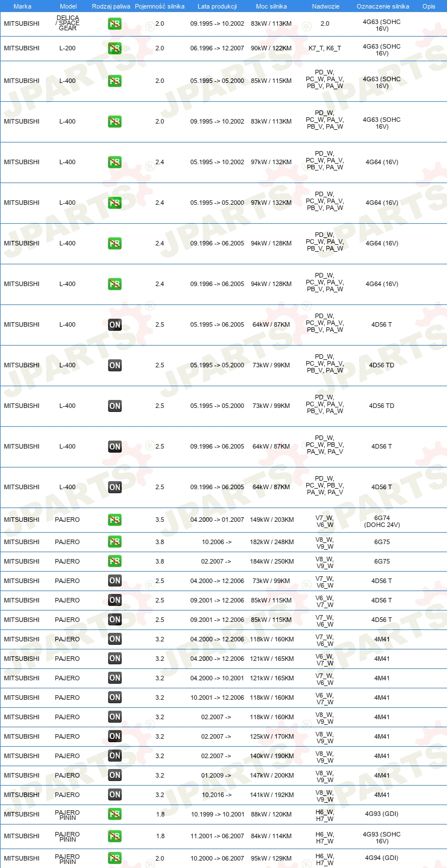Click the 'Moc silnika' column header
The width and height of the screenshot is (447, 868).
[x=272, y=6]
